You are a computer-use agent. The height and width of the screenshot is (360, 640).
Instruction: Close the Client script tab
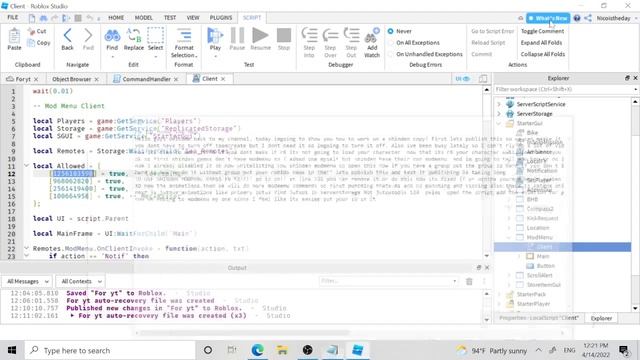(223, 79)
